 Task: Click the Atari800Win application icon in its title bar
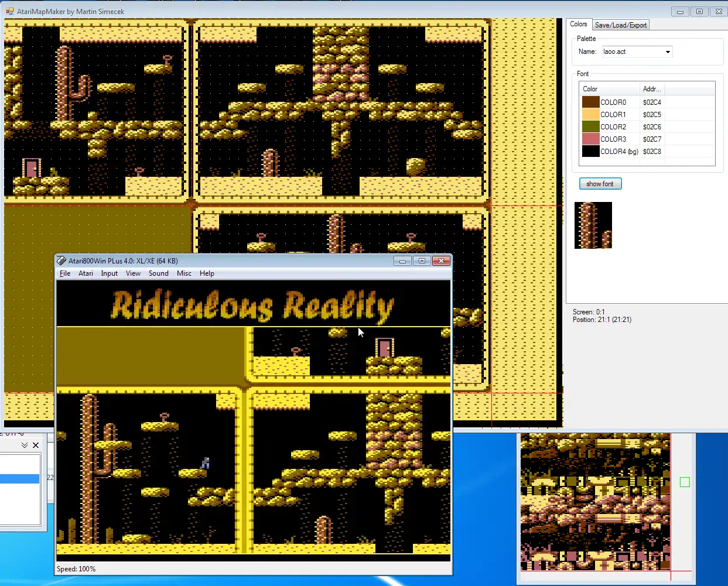[62, 261]
